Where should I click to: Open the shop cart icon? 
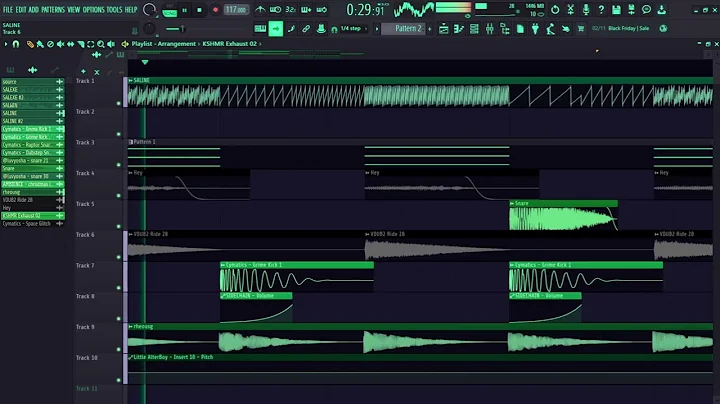(x=581, y=29)
